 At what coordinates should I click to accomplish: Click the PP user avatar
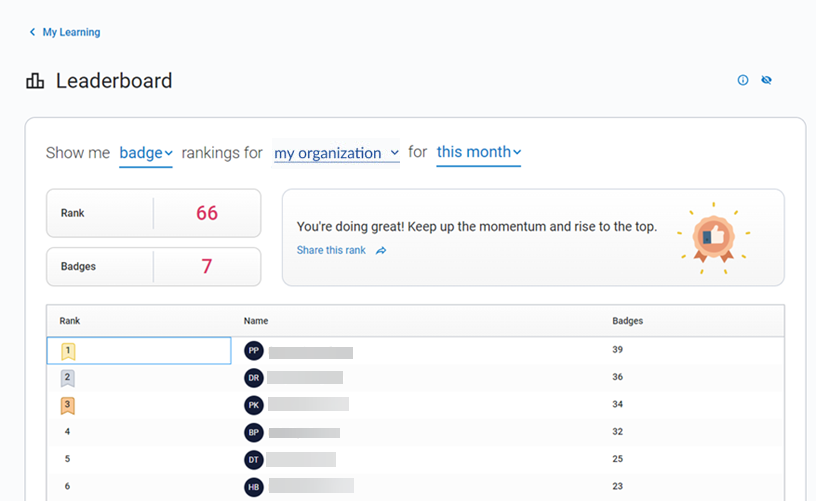(x=254, y=351)
